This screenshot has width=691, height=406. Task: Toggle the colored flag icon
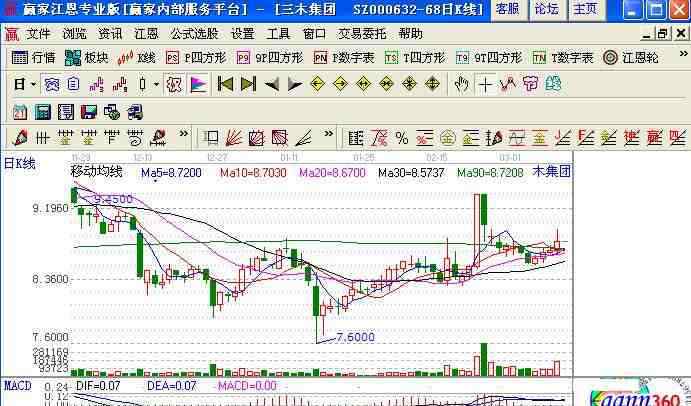[x=198, y=84]
